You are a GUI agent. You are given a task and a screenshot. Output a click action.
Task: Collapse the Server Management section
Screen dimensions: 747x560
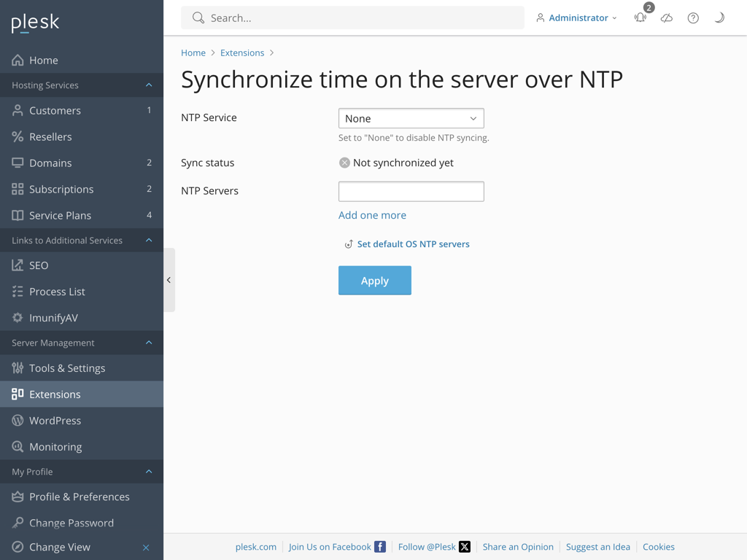click(149, 343)
